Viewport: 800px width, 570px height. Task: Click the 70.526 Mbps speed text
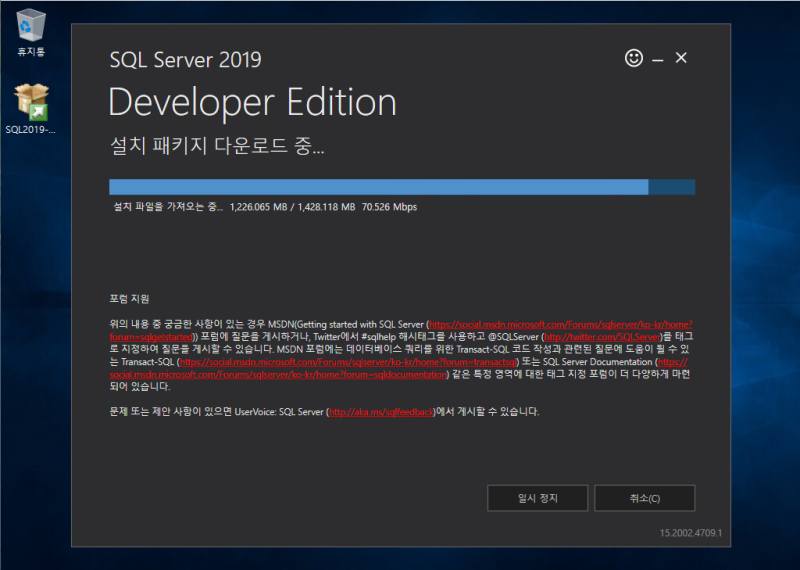pos(389,207)
